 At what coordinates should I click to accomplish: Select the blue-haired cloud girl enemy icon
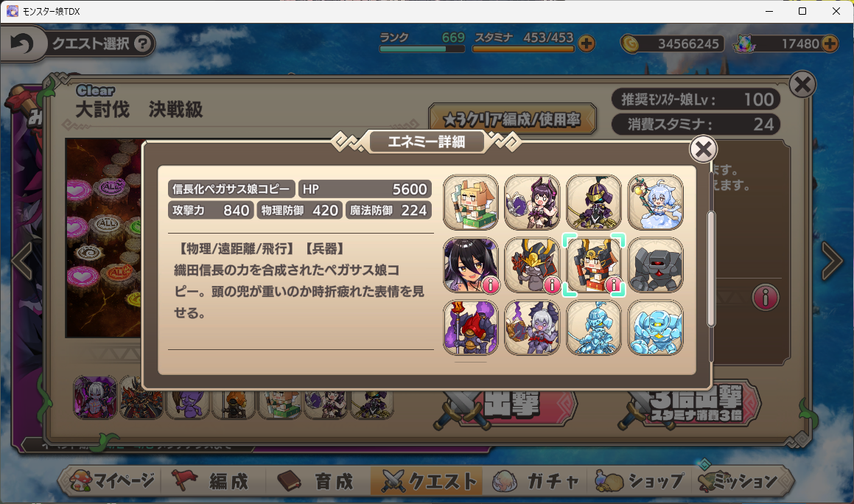(655, 202)
